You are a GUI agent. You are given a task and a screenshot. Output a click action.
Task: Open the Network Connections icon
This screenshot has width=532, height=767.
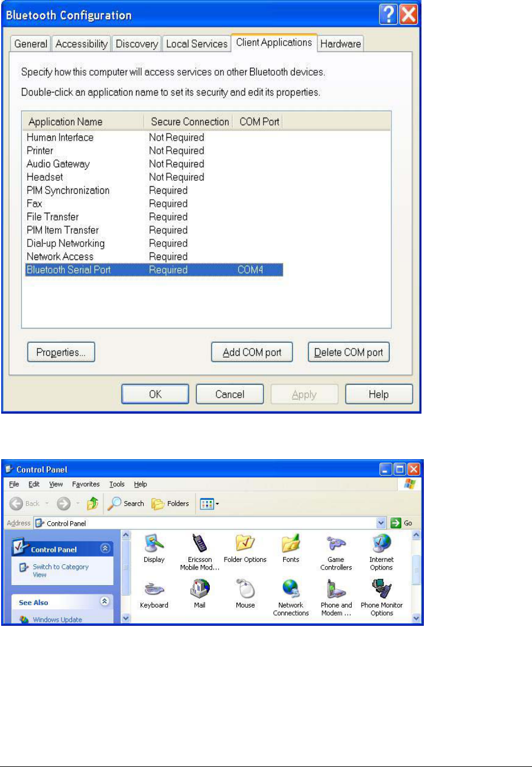[x=290, y=597]
